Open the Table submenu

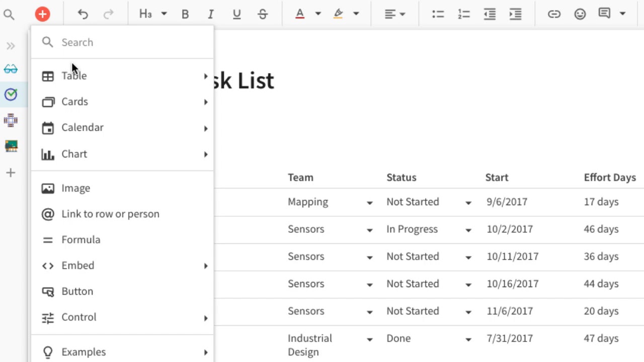pos(122,76)
